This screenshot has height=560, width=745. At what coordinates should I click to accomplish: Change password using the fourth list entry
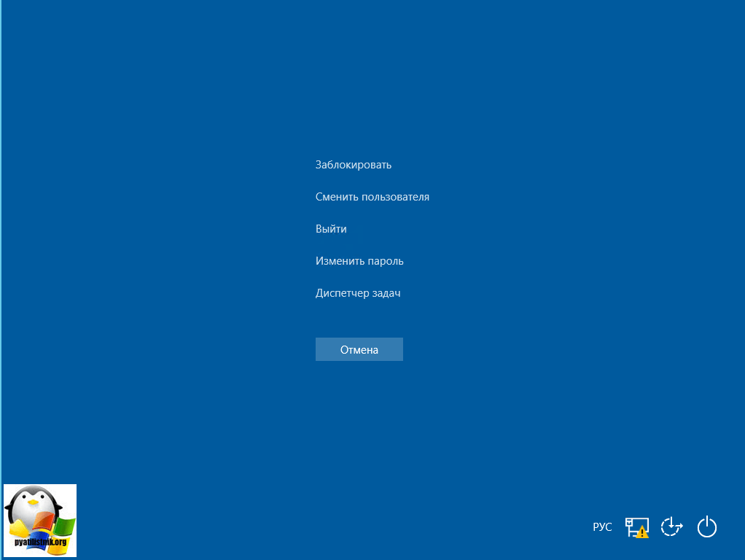[359, 261]
